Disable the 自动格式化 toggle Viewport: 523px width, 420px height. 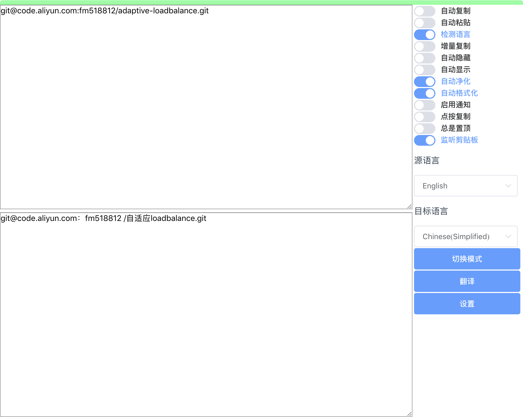click(x=424, y=93)
